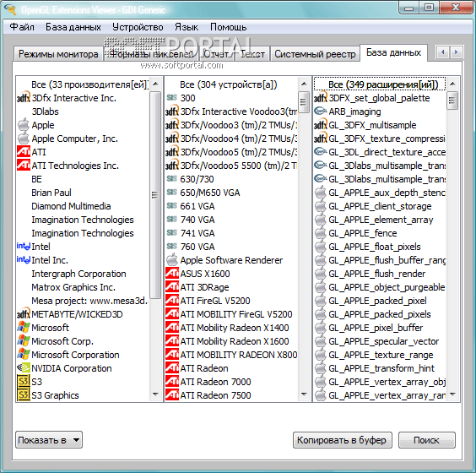This screenshot has height=473, width=476.
Task: Select GL_APPLE_specular_vector extension
Action: (380, 341)
